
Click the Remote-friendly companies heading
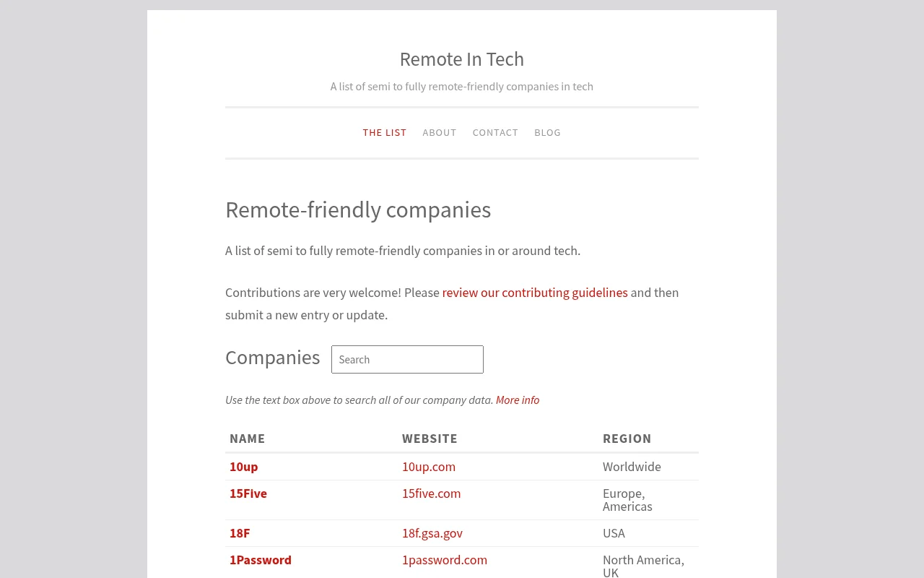point(358,210)
